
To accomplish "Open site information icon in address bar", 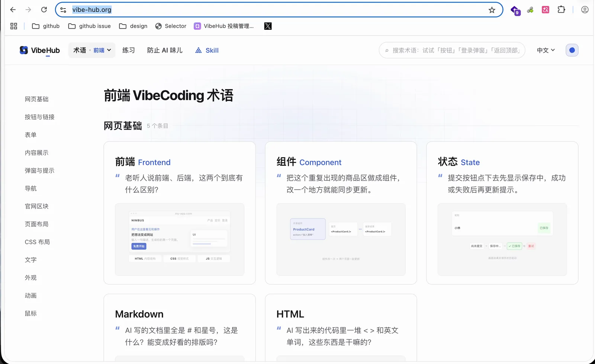I will click(63, 10).
